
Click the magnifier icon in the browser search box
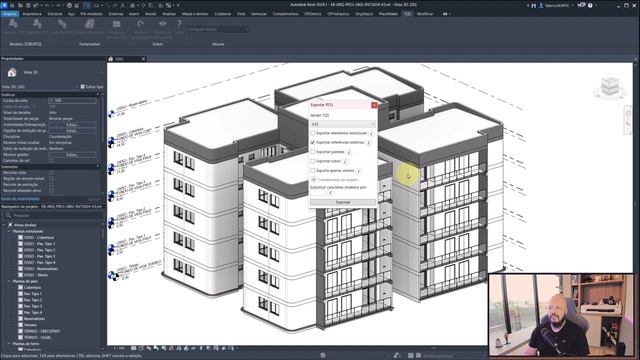(8, 215)
